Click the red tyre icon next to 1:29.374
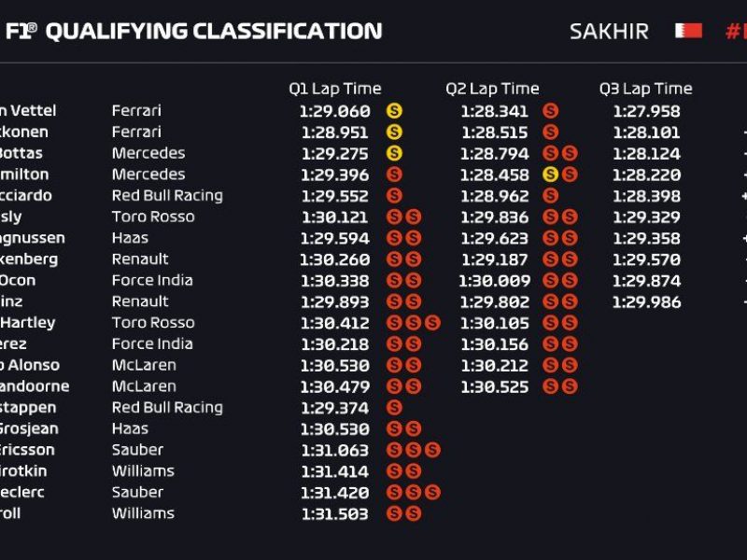The width and height of the screenshot is (747, 560). (x=394, y=408)
